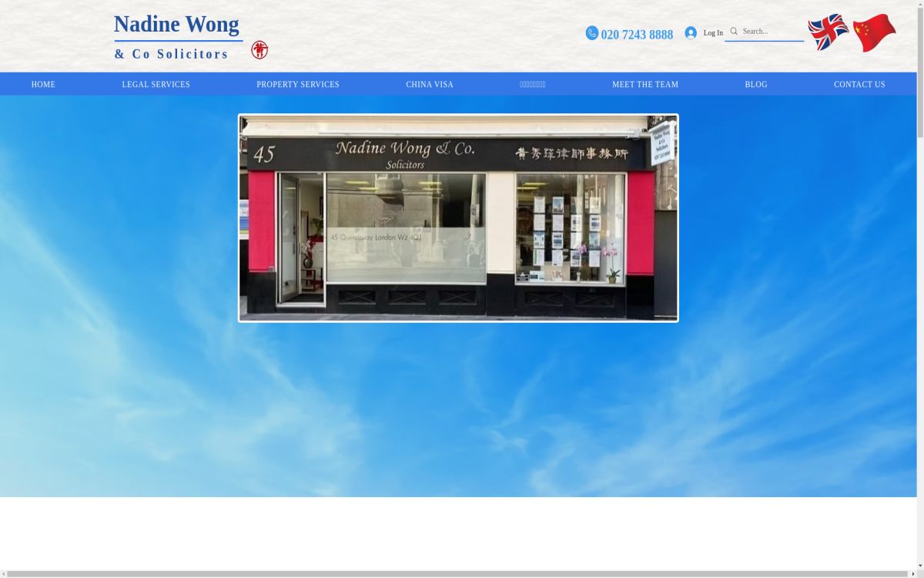The width and height of the screenshot is (924, 578).
Task: Click the storefront photo of Nadine Wong offices
Action: point(458,218)
